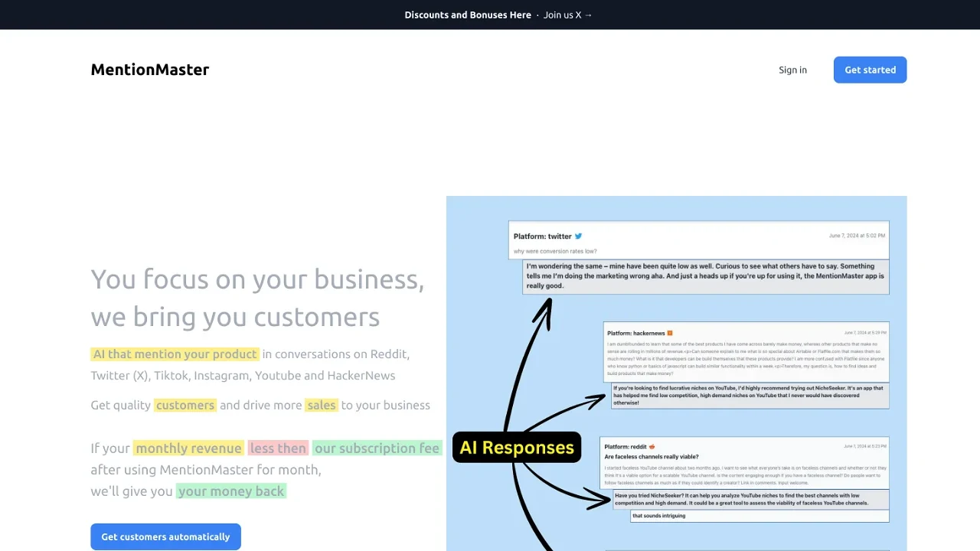The width and height of the screenshot is (980, 551).
Task: Click the arrowhead pointing to the HackerNews reply
Action: point(597,399)
